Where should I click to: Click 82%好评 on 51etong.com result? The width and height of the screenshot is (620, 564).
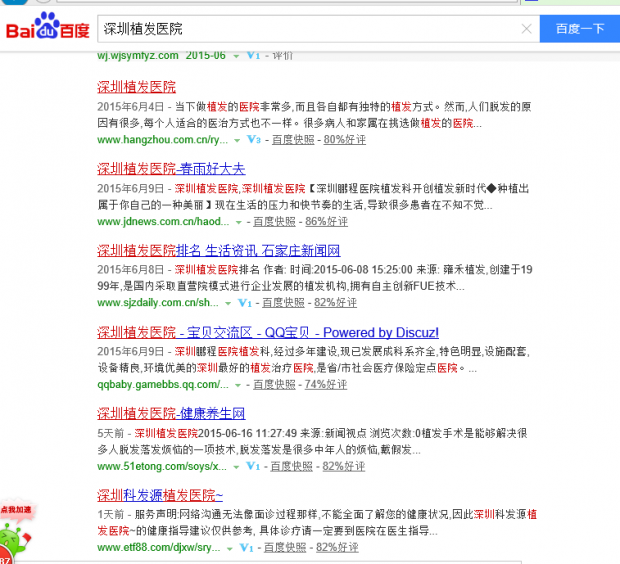(344, 466)
